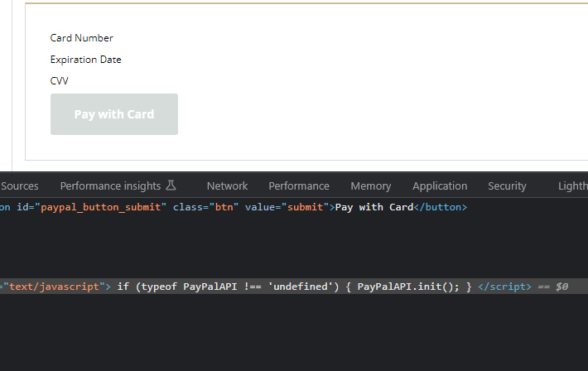Switch to the Lighthouse tab
The image size is (588, 371).
click(573, 186)
